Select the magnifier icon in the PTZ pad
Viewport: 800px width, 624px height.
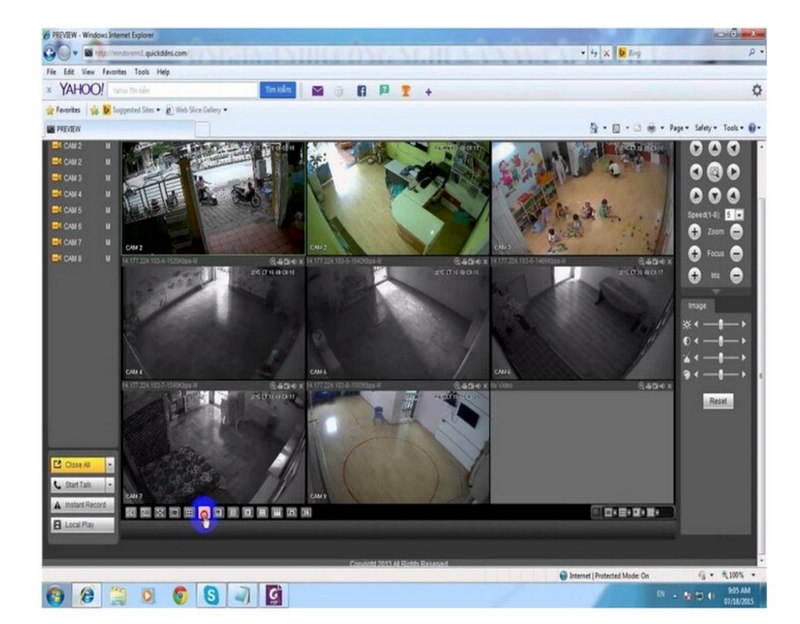[715, 173]
